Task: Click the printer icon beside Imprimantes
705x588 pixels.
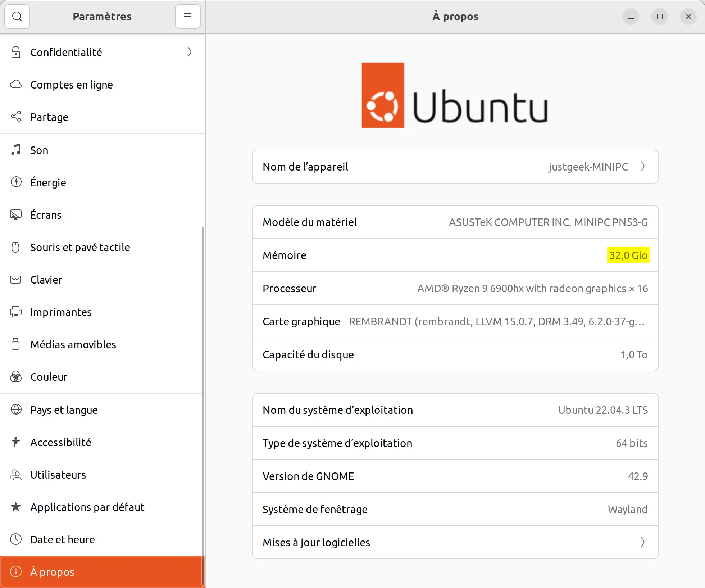Action: click(16, 312)
